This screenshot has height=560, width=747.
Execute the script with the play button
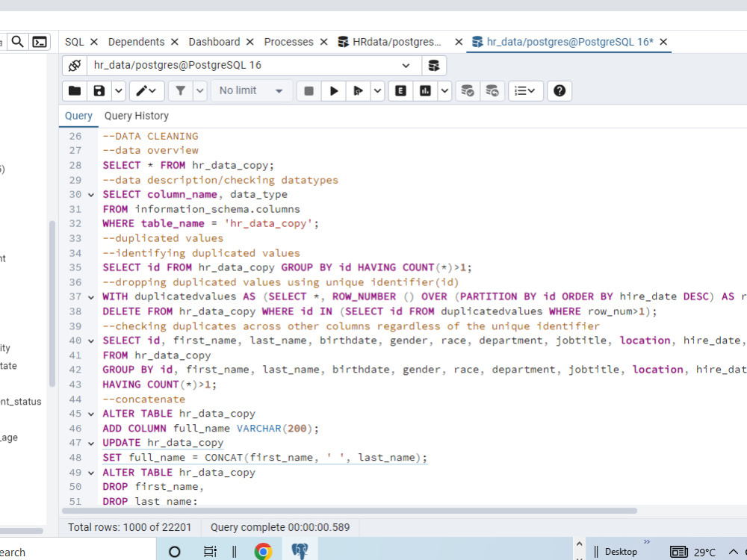click(x=333, y=90)
